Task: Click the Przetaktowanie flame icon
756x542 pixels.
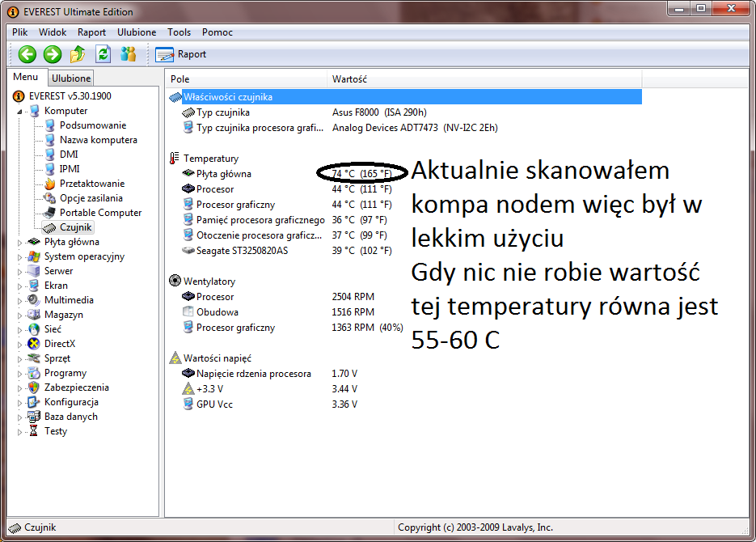Action: click(x=49, y=184)
